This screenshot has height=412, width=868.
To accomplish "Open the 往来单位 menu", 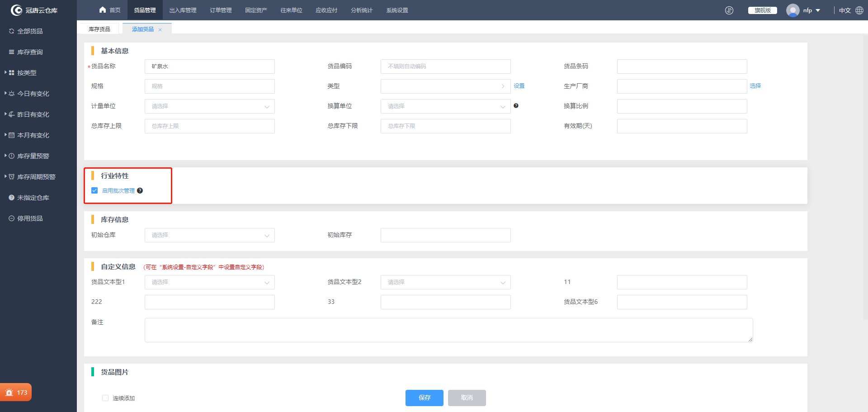I will 291,10.
